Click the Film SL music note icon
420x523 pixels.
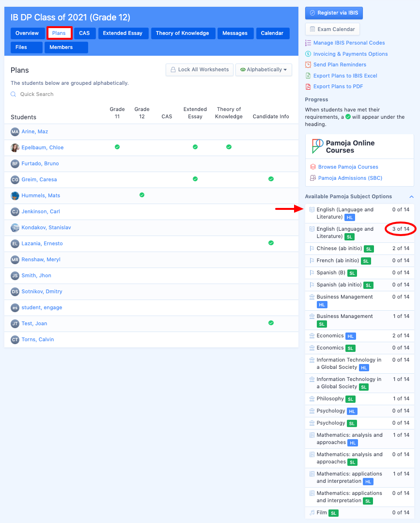[x=312, y=512]
